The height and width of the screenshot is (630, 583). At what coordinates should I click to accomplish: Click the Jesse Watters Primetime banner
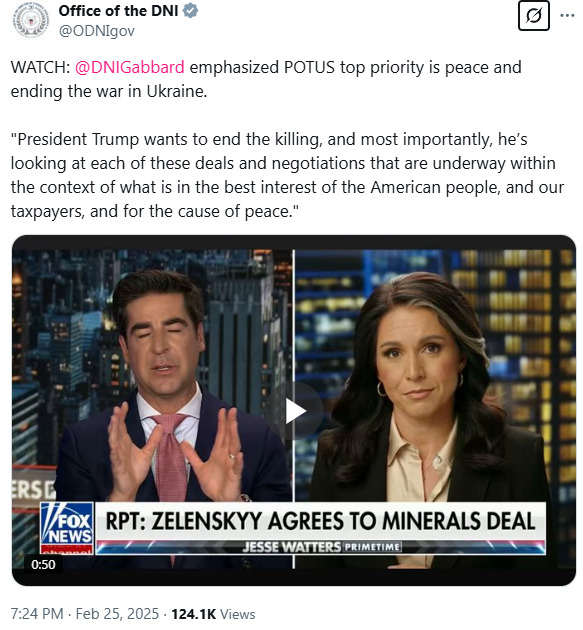click(x=321, y=547)
